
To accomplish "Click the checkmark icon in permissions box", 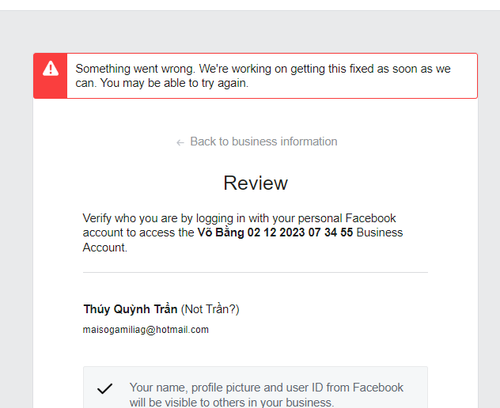I will [105, 389].
